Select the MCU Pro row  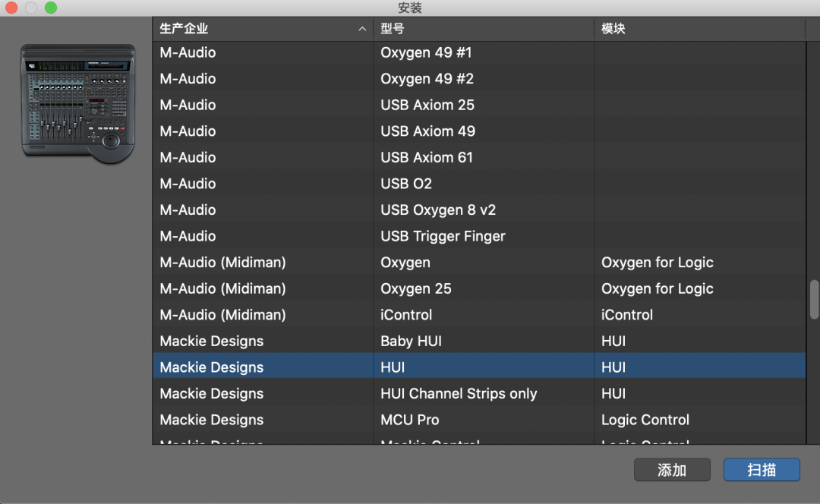tap(479, 420)
